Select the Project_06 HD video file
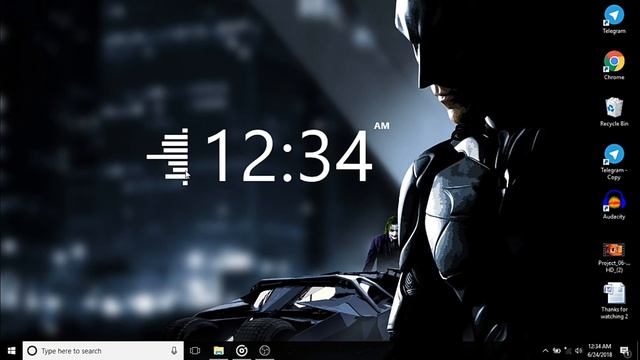640x360 pixels. [x=614, y=257]
